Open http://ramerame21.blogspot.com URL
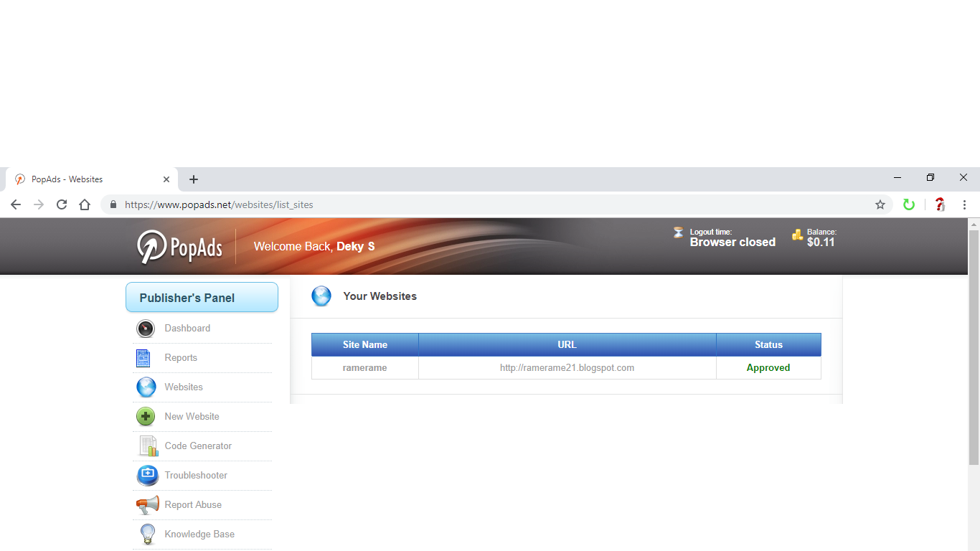 (x=567, y=367)
